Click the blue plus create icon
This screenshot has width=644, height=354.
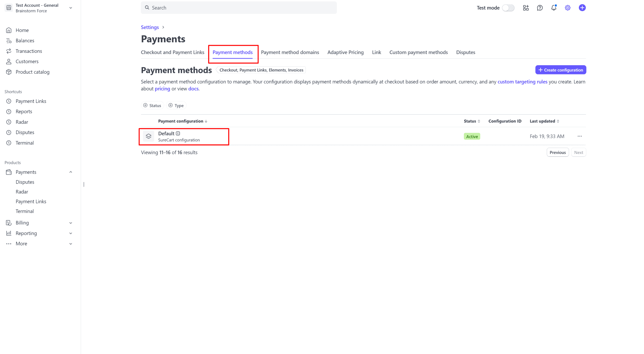tap(582, 8)
